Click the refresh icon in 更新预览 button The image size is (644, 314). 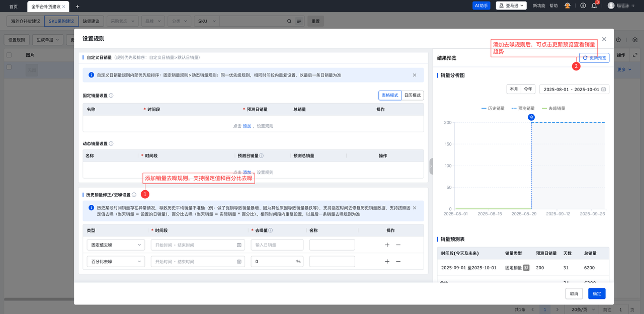pos(585,58)
